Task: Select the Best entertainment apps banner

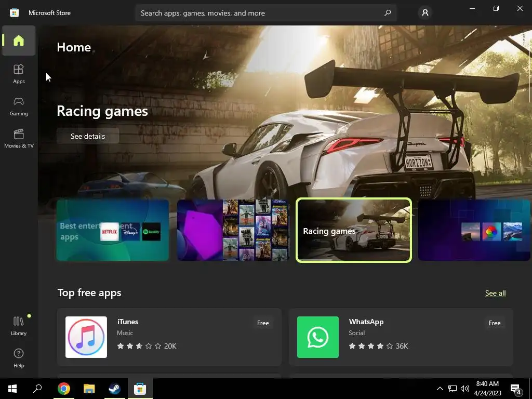Action: pyautogui.click(x=113, y=230)
